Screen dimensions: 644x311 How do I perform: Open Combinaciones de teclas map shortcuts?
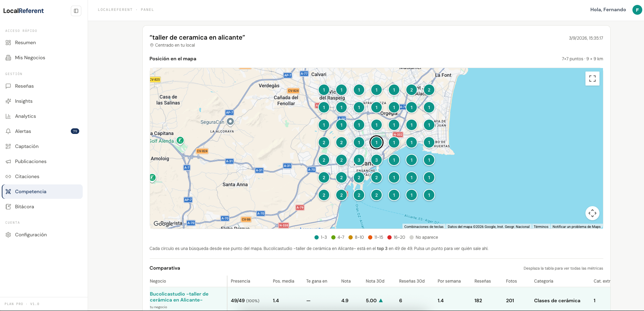pos(424,227)
